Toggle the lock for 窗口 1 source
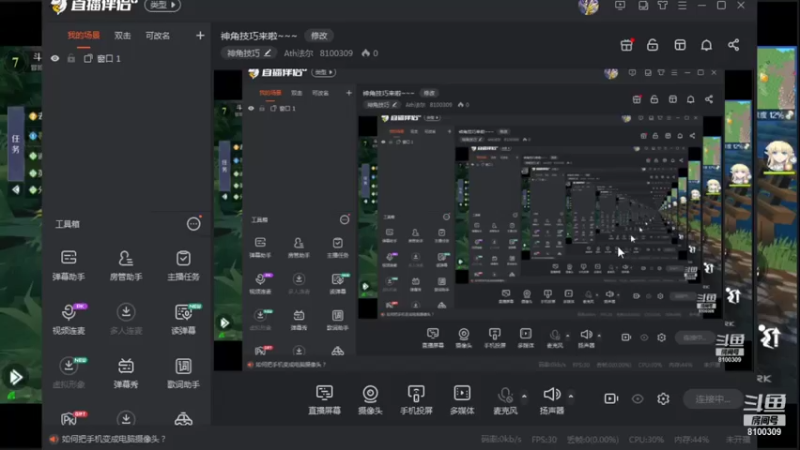The image size is (800, 450). pyautogui.click(x=71, y=59)
